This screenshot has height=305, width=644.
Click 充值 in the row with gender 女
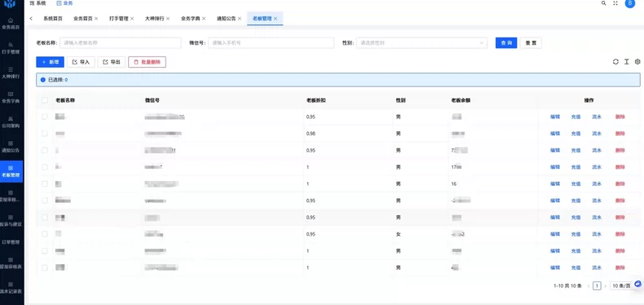pos(576,234)
